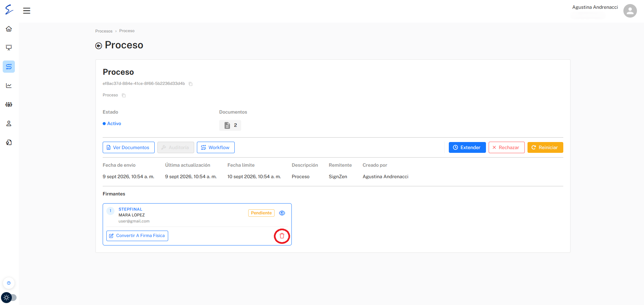Go to Home in sidebar
This screenshot has width=644, height=305.
9,29
